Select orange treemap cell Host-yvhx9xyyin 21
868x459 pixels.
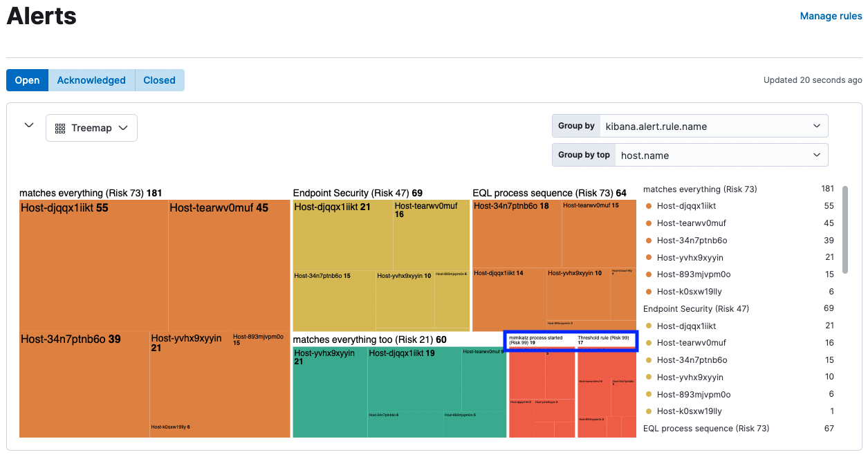click(190, 377)
